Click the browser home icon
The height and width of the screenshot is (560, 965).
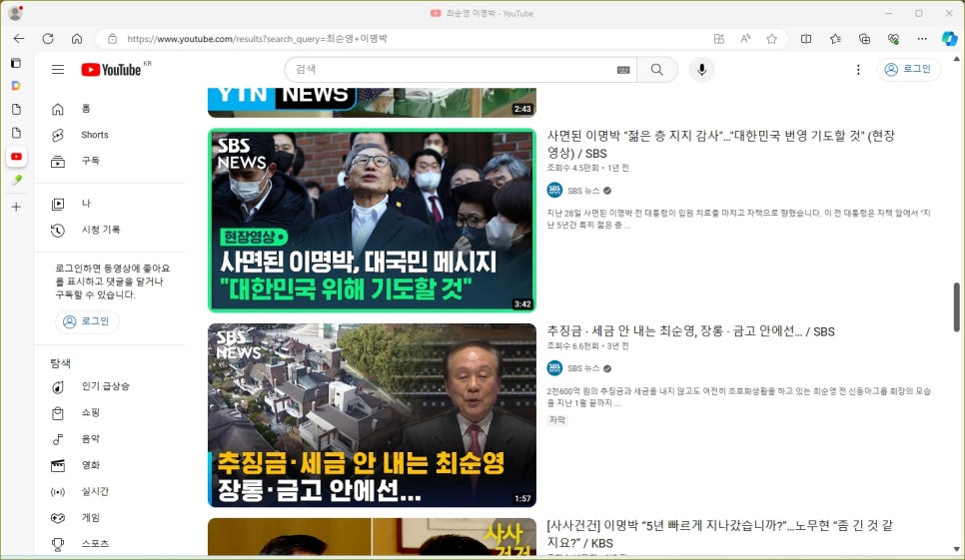pyautogui.click(x=77, y=39)
